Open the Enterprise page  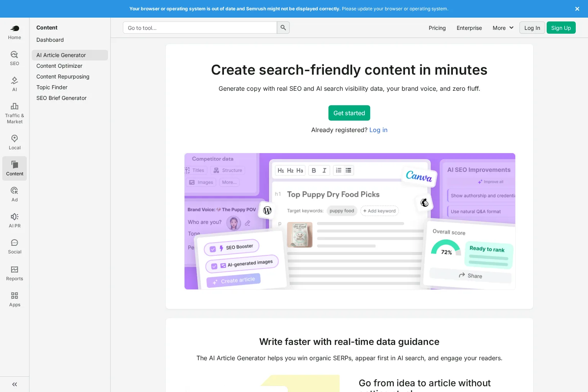tap(469, 28)
